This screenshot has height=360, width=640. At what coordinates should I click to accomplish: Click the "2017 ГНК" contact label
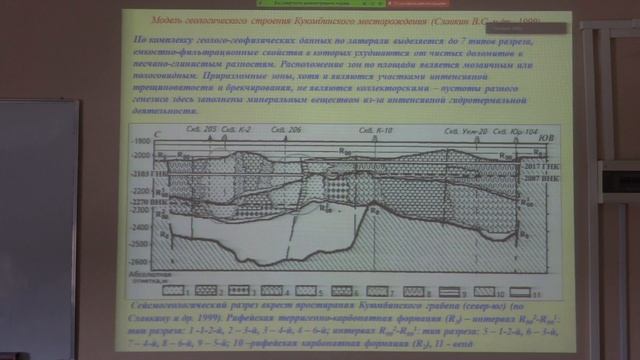point(540,167)
